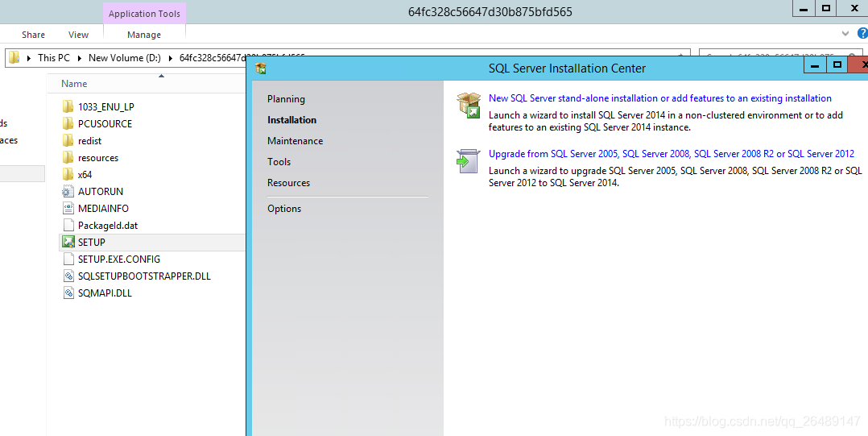Select the resources folder name
868x436 pixels.
click(x=98, y=158)
